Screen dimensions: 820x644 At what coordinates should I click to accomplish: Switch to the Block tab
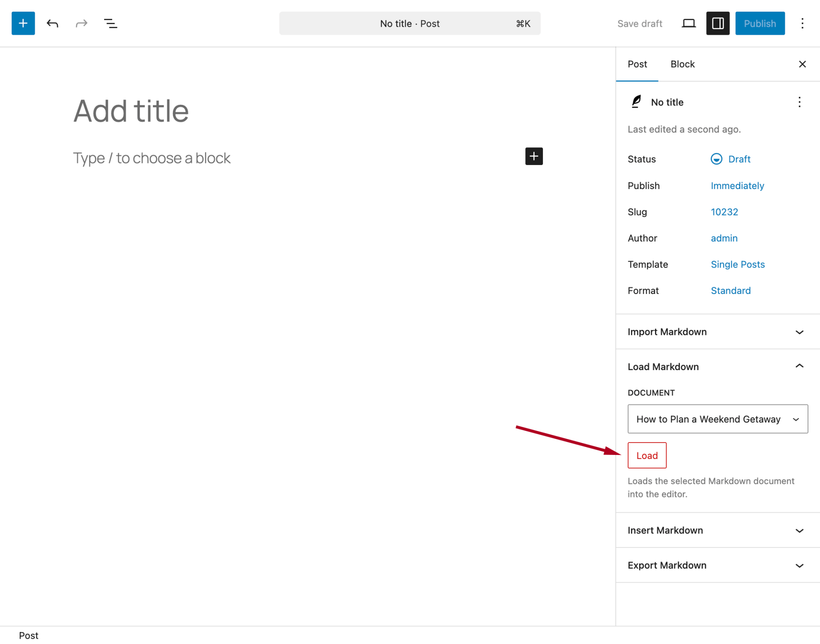tap(683, 64)
